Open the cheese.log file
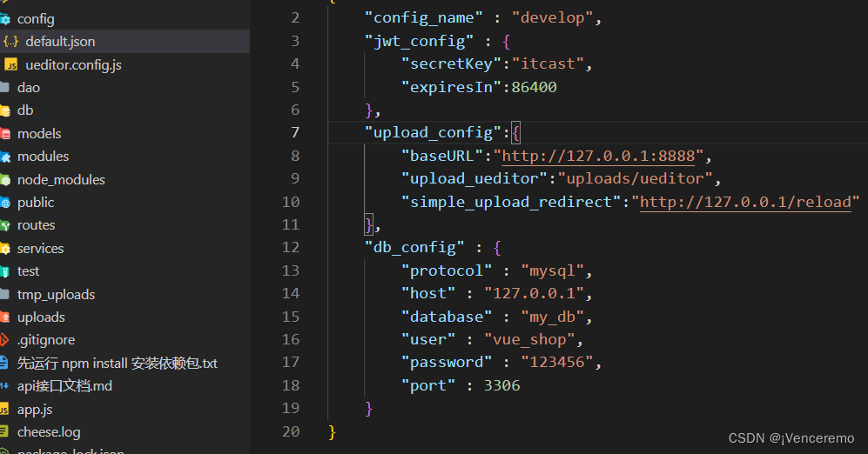Screen dimensions: 868x454 (124, 432)
